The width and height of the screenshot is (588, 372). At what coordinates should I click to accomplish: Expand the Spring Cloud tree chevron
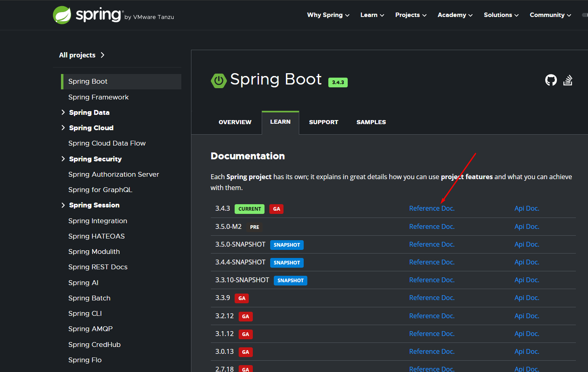(63, 128)
